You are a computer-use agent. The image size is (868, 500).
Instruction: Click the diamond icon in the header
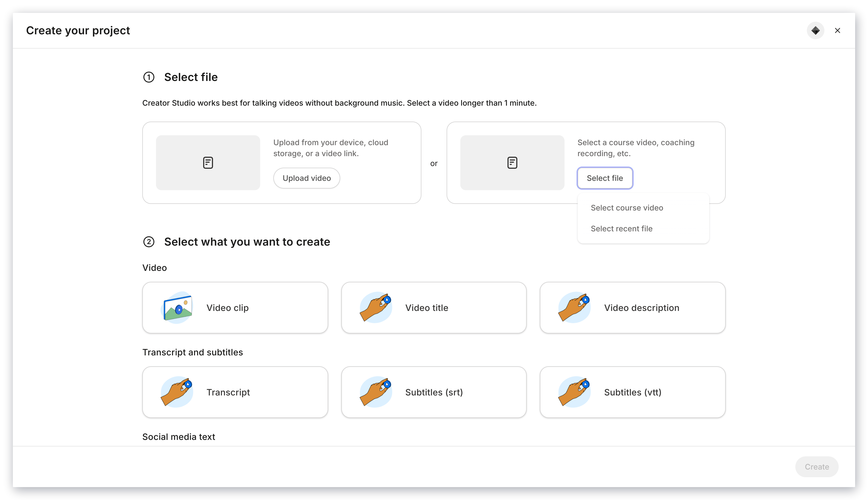[x=815, y=30]
